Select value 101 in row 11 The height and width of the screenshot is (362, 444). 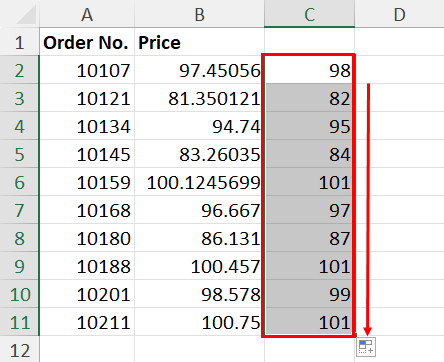click(310, 322)
